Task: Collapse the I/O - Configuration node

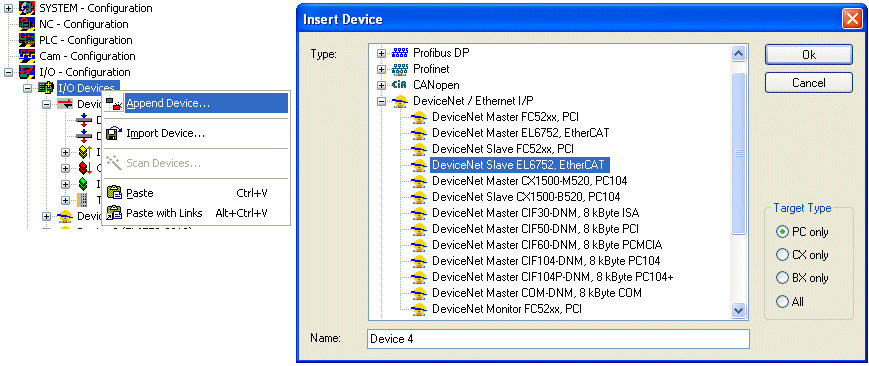Action: (8, 73)
